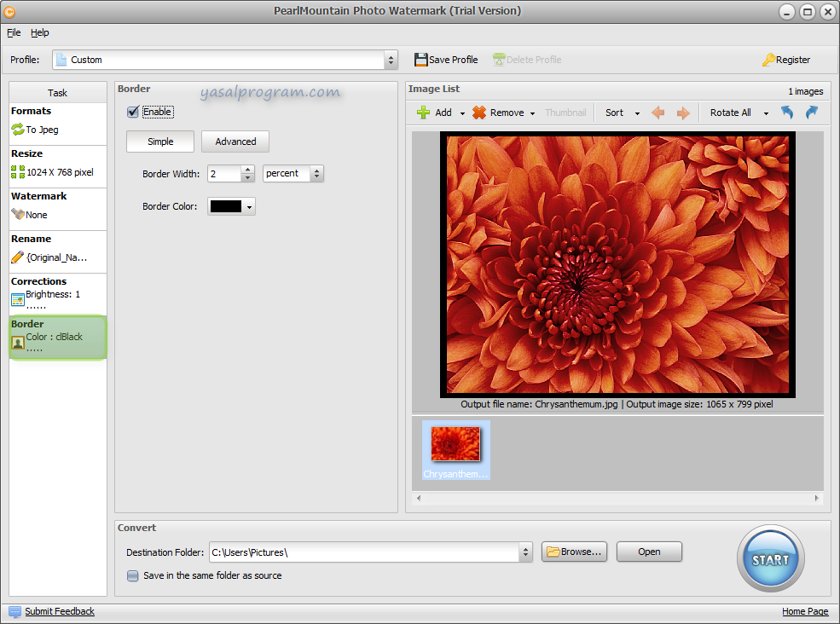840x624 pixels.
Task: Open the File menu
Action: (x=14, y=32)
